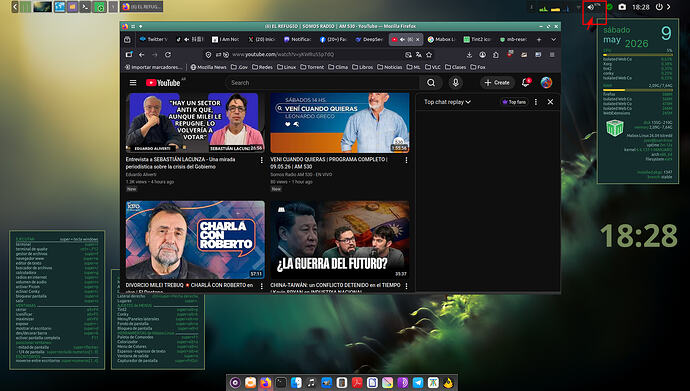Open the Firefox extensions puzzle icon
Screen dimensions: 690x391
coord(495,55)
